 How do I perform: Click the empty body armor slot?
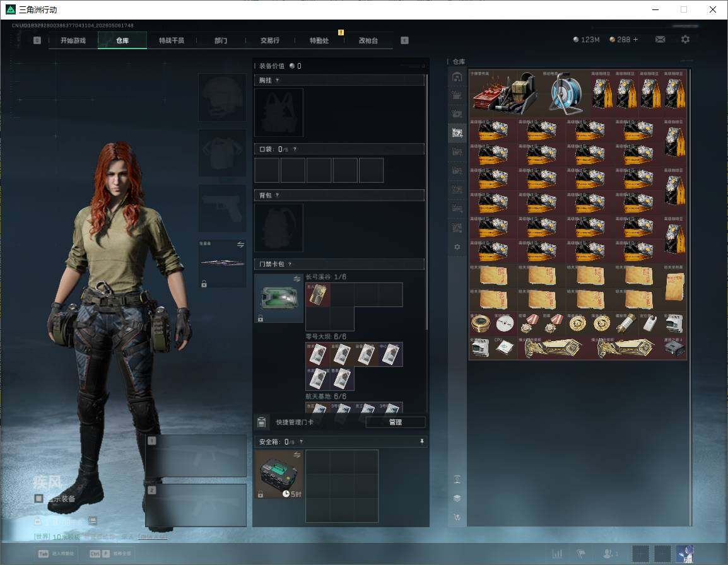(223, 153)
